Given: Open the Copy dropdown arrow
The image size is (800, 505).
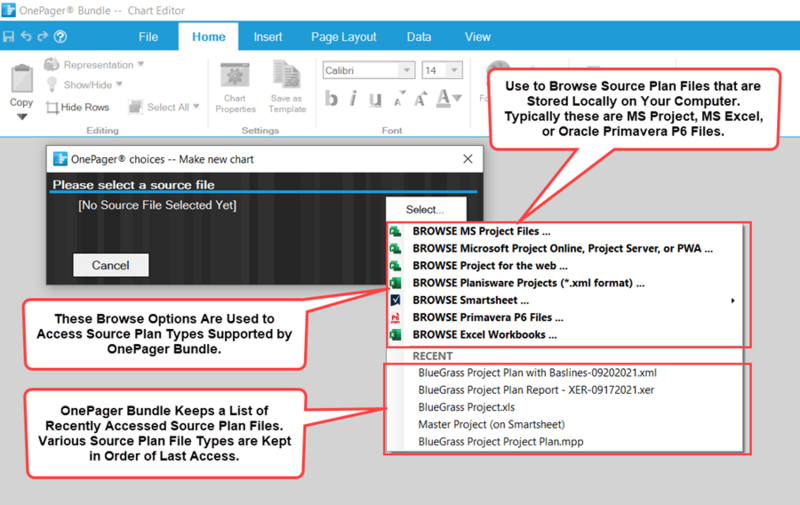Looking at the screenshot, I should point(22,117).
